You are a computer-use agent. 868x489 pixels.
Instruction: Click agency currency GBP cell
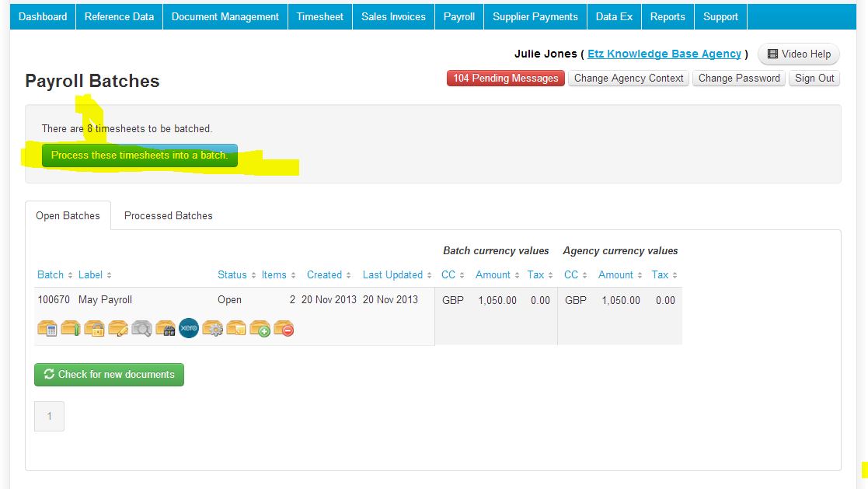coord(576,300)
